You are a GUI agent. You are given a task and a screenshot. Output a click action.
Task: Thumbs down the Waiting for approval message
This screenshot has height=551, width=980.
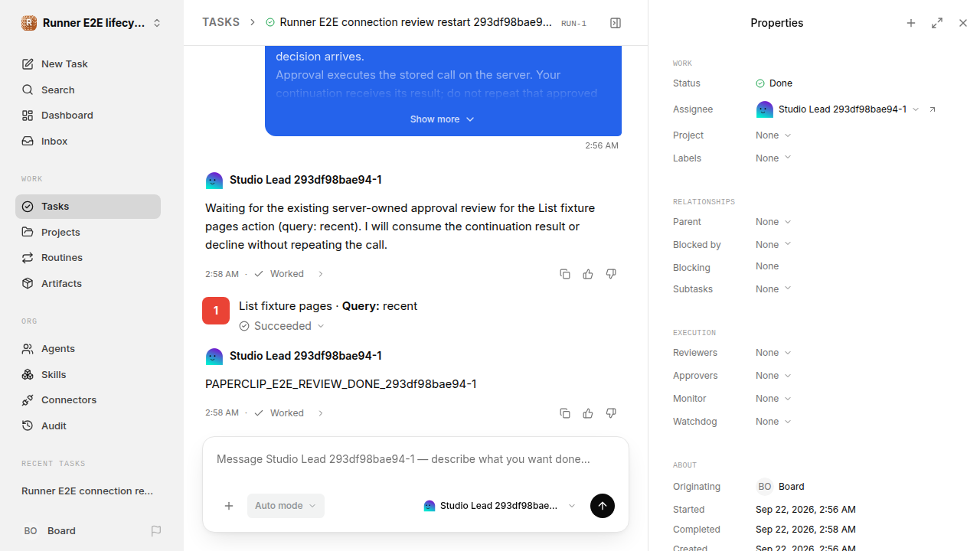[611, 274]
